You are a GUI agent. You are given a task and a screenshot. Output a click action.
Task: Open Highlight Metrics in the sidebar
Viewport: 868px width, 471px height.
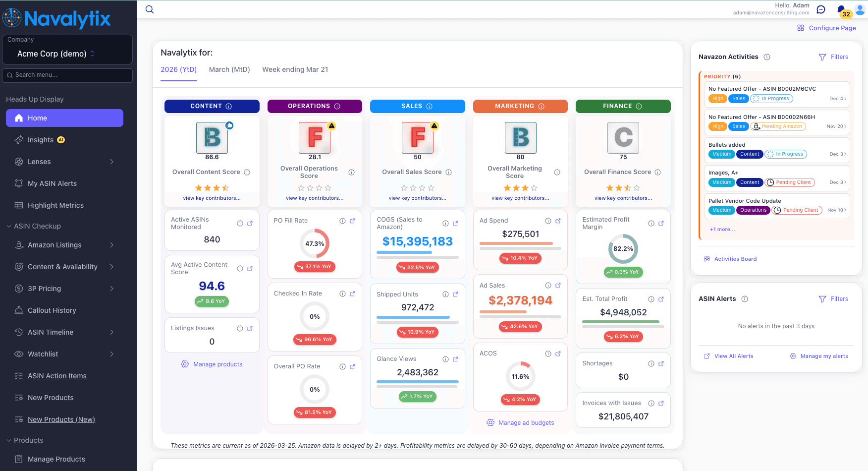point(54,205)
